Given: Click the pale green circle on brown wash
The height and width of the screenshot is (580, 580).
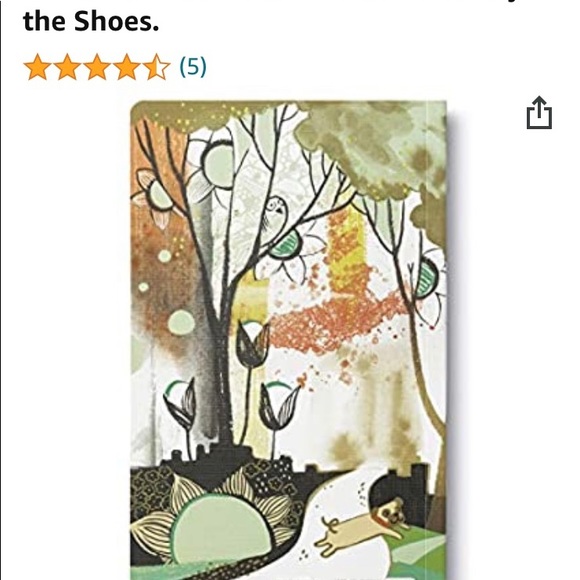Looking at the screenshot, I should (181, 322).
